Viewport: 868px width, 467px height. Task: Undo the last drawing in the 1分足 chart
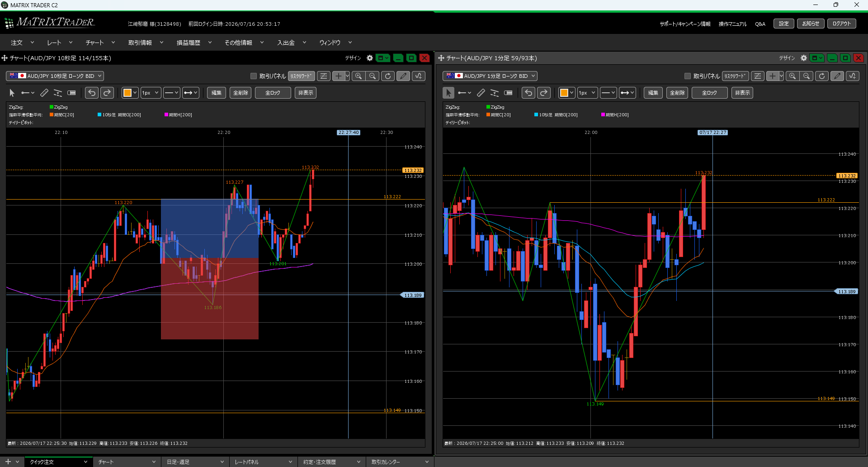click(x=528, y=93)
